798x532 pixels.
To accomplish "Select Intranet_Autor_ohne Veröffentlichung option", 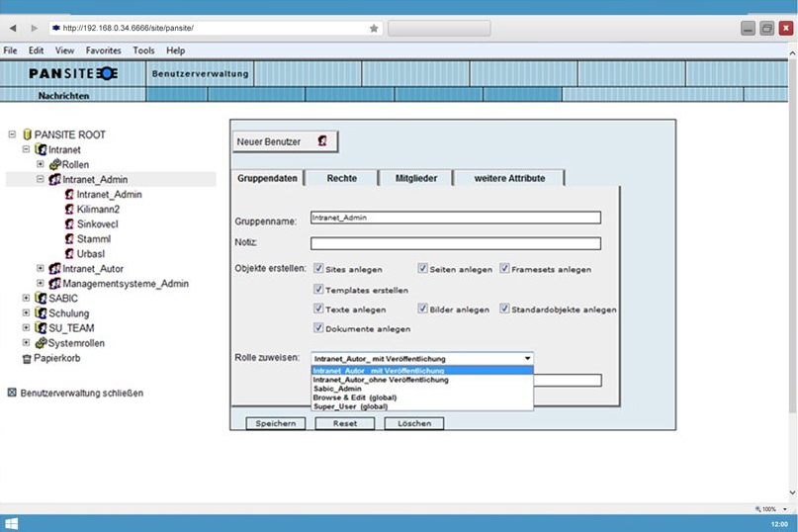I will click(x=422, y=380).
